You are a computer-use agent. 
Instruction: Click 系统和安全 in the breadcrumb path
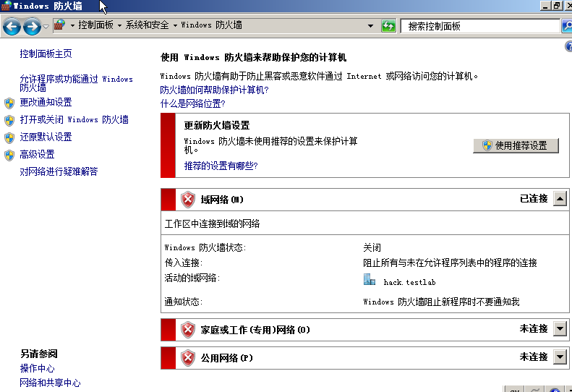pyautogui.click(x=147, y=25)
